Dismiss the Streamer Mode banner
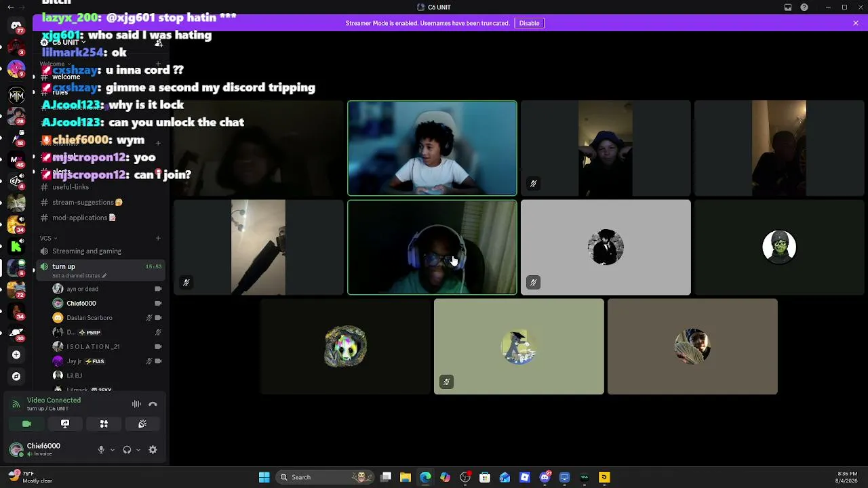 pyautogui.click(x=856, y=23)
